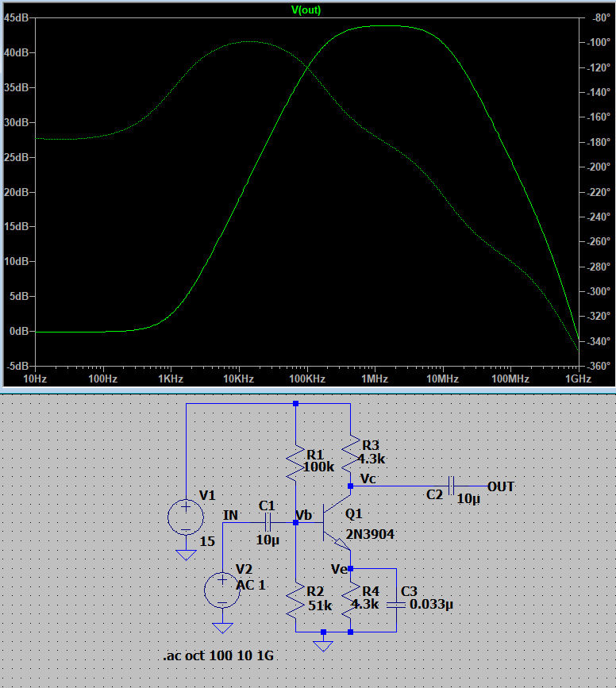Click the 2N3904 transistor model label
Viewport: 616px width, 688px height.
coord(370,534)
